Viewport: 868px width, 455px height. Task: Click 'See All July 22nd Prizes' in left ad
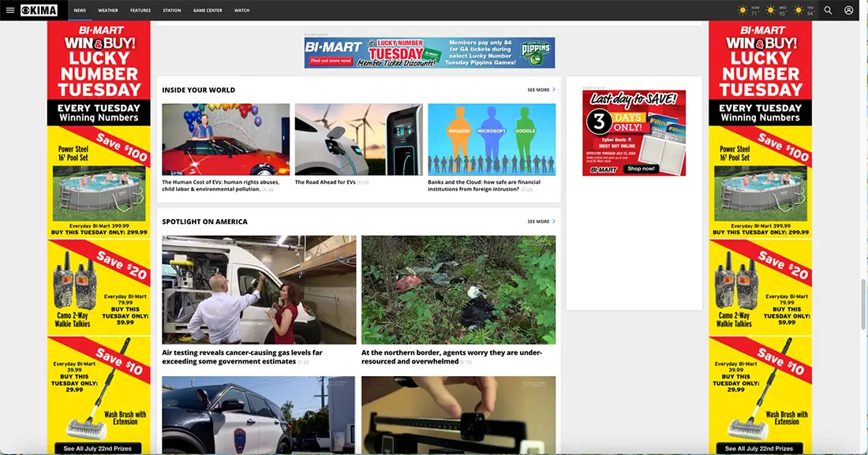(x=97, y=449)
